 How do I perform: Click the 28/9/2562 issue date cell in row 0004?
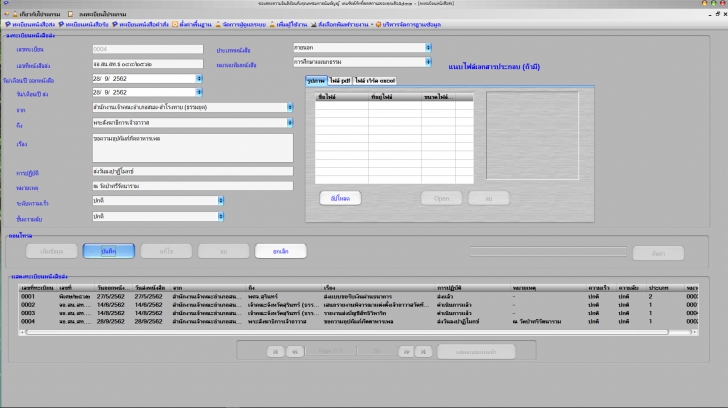(x=110, y=321)
